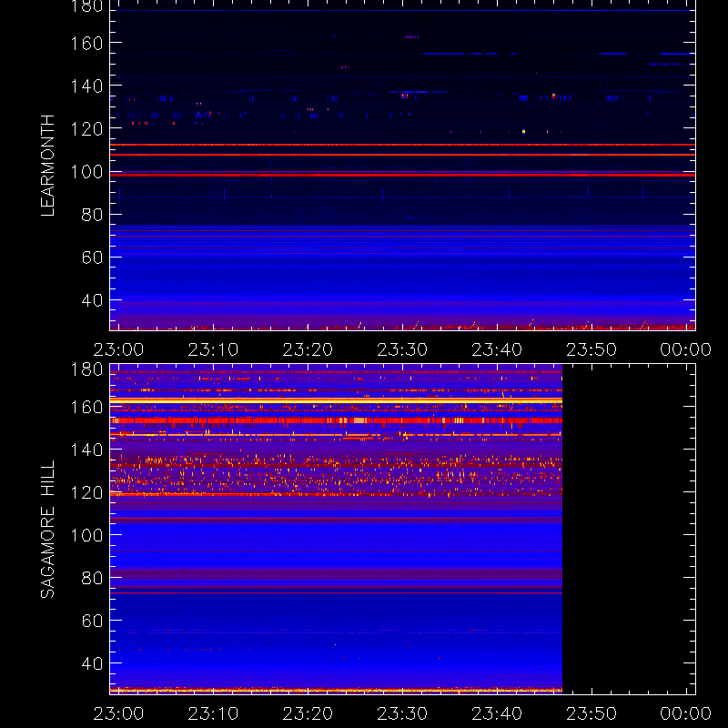Select the 80 label on the Sagamore Hill axis

92,578
